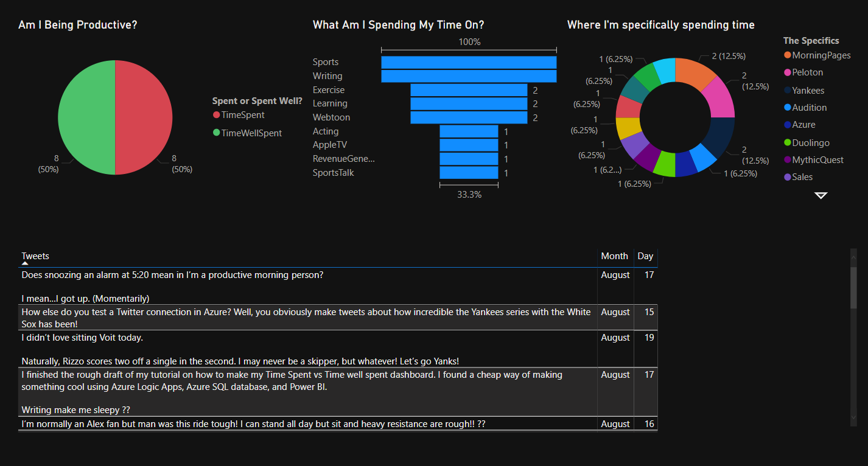
Task: Click the Tweets column sort arrow
Action: pos(25,263)
